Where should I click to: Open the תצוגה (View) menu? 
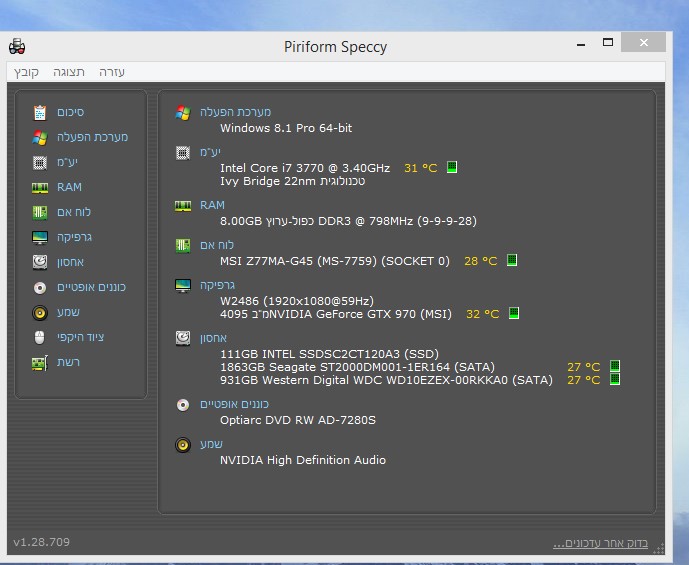click(x=69, y=72)
